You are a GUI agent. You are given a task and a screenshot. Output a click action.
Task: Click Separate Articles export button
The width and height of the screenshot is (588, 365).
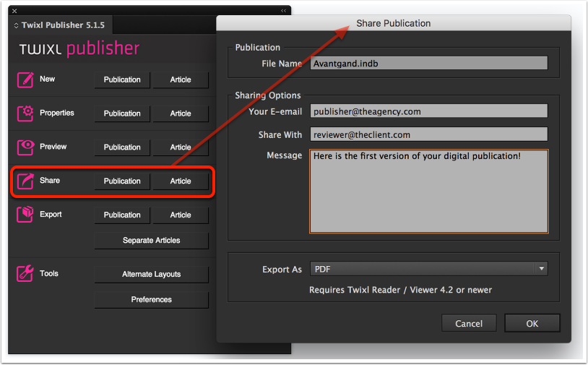pyautogui.click(x=152, y=241)
